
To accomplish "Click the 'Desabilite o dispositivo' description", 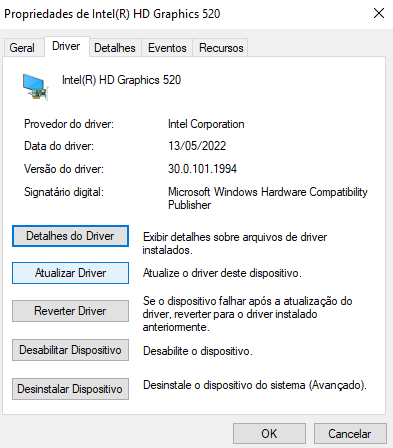I will [198, 351].
